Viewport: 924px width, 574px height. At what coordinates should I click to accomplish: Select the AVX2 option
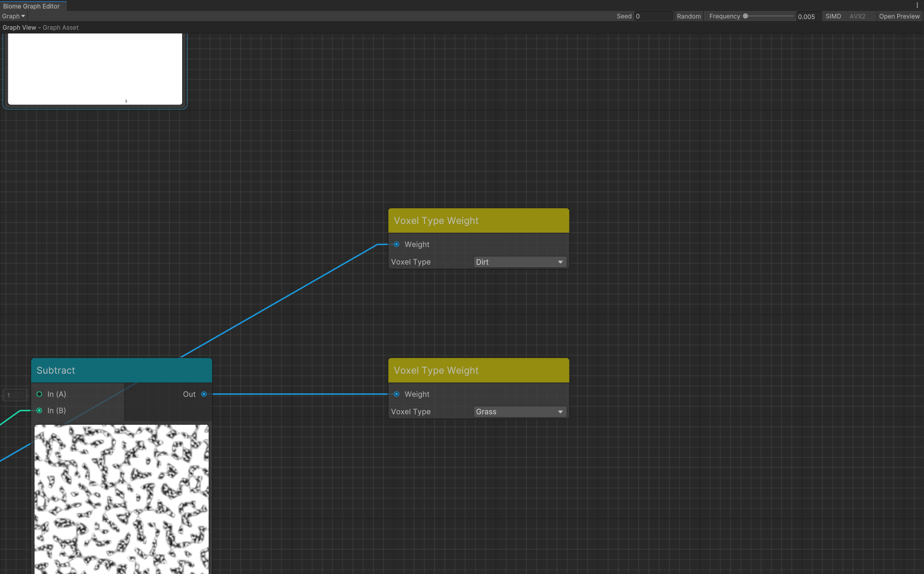pos(857,16)
